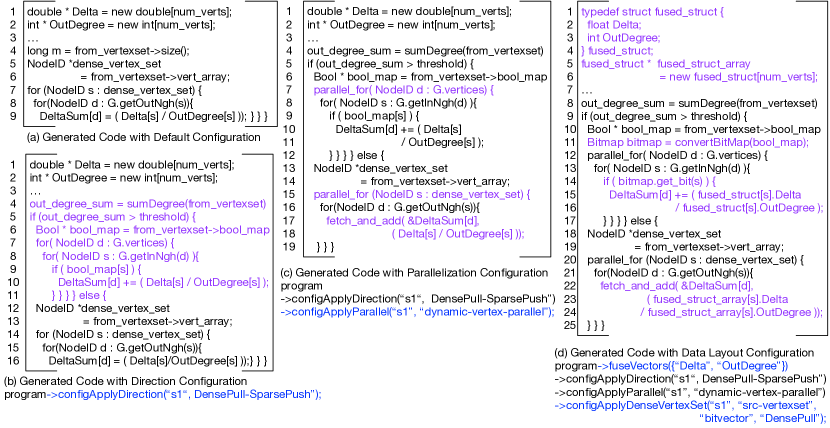Click caption "(c) Generated Code with Parallelization Configuration"
Image resolution: width=830 pixels, height=428 pixels.
(414, 273)
